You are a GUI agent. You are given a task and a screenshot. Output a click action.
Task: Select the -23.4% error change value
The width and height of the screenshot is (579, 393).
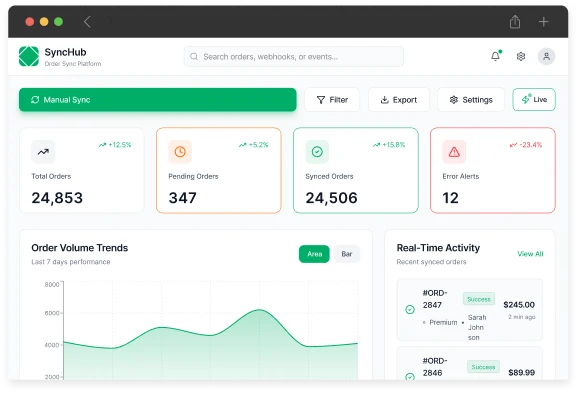526,145
